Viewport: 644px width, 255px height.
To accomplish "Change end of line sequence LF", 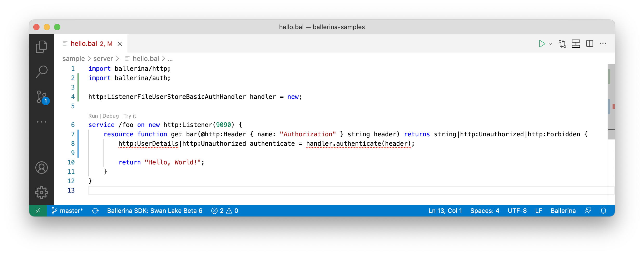I will pyautogui.click(x=538, y=211).
